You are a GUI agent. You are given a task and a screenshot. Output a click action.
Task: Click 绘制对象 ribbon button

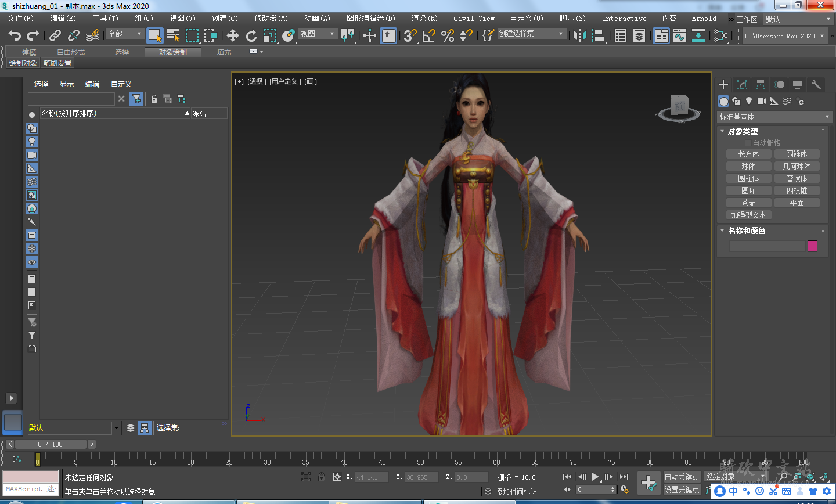(23, 63)
